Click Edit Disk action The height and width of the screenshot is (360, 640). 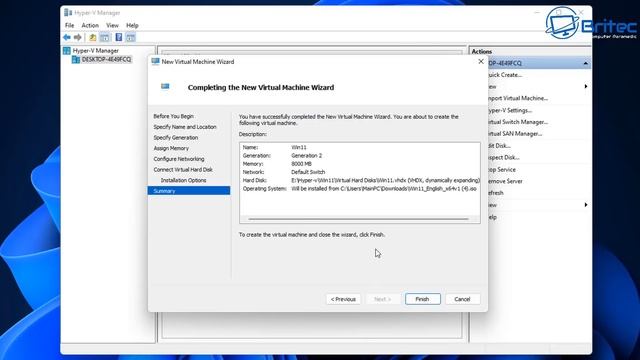pos(499,146)
